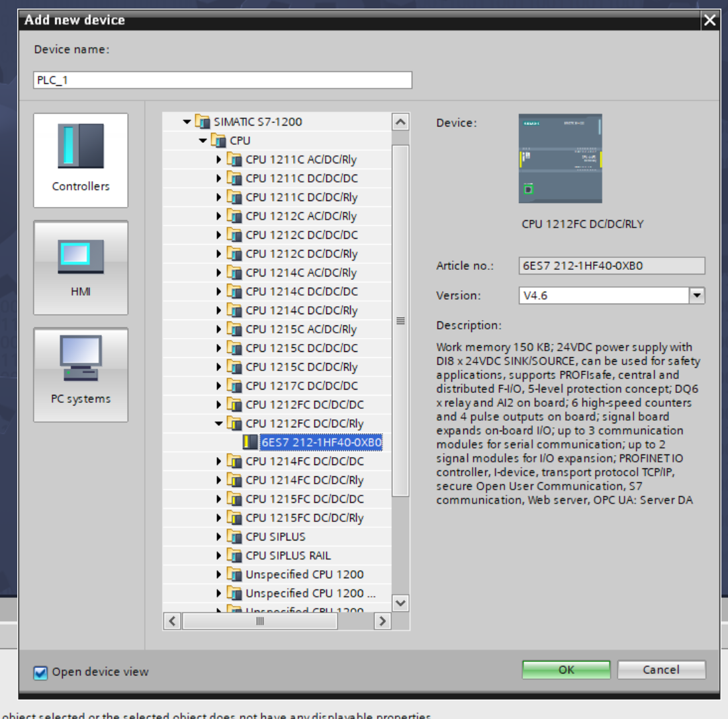Click the CPU 1212FC DC/DC/DC folder icon

click(x=234, y=405)
